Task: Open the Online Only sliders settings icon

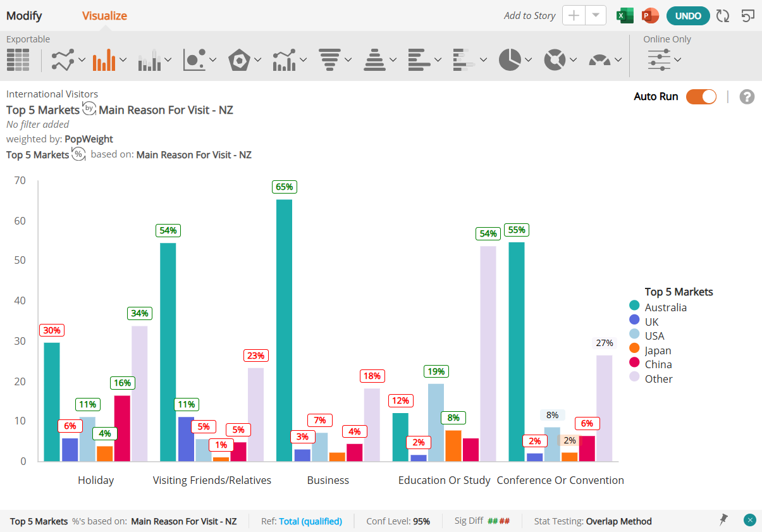Action: tap(659, 59)
